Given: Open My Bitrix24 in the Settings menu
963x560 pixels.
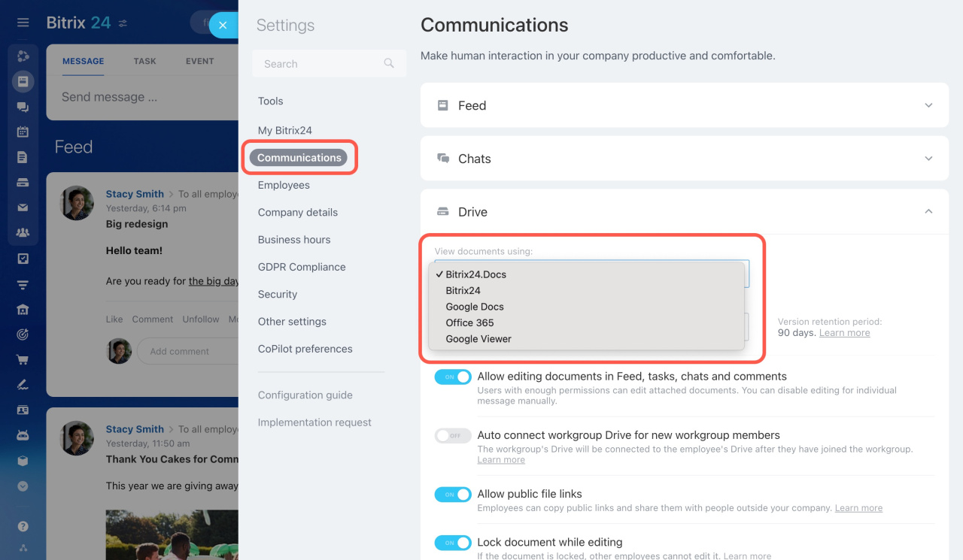Looking at the screenshot, I should coord(284,130).
